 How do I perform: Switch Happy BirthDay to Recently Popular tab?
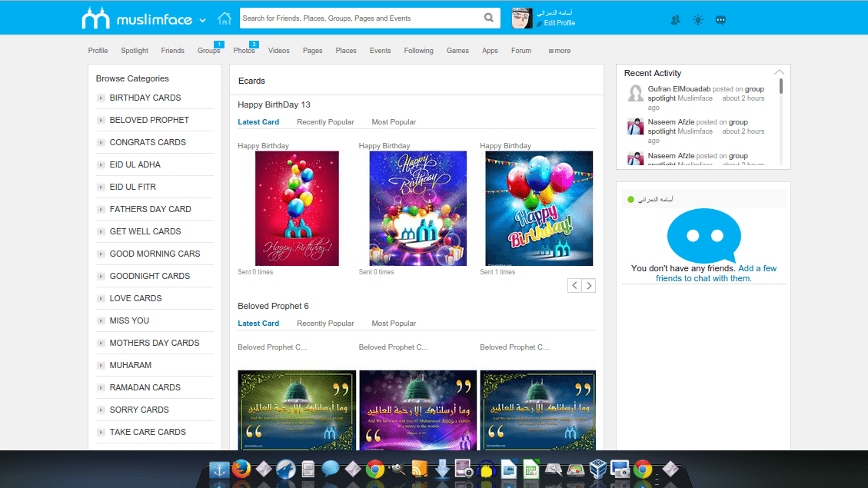(325, 122)
